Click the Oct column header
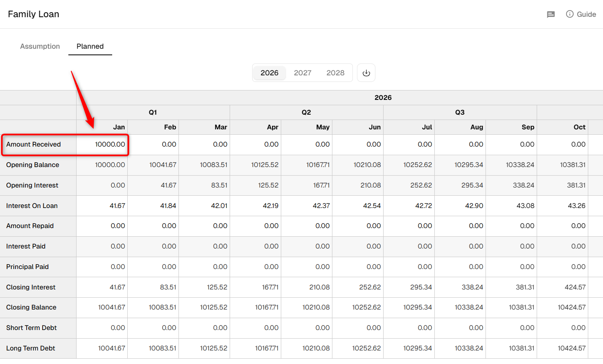603x364 pixels. point(580,127)
